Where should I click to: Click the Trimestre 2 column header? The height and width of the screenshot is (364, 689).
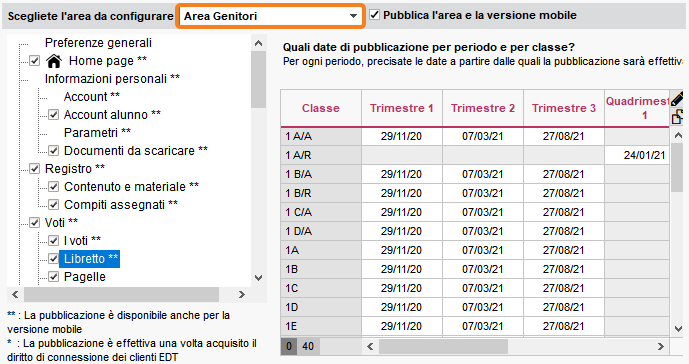(x=482, y=108)
